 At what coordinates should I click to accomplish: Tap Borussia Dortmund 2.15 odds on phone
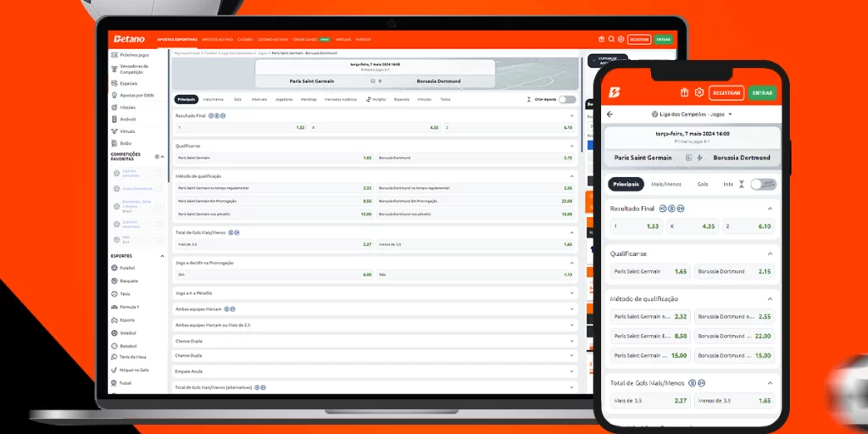[x=734, y=271]
